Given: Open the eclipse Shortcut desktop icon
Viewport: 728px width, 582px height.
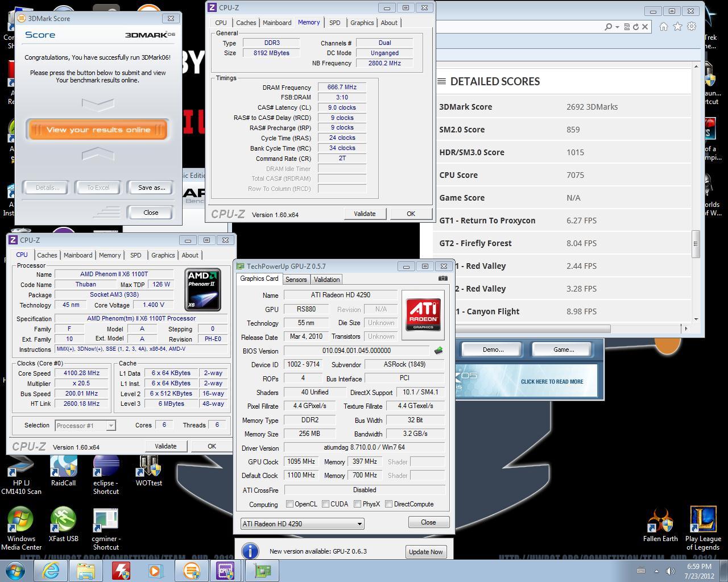Looking at the screenshot, I should click(x=106, y=475).
